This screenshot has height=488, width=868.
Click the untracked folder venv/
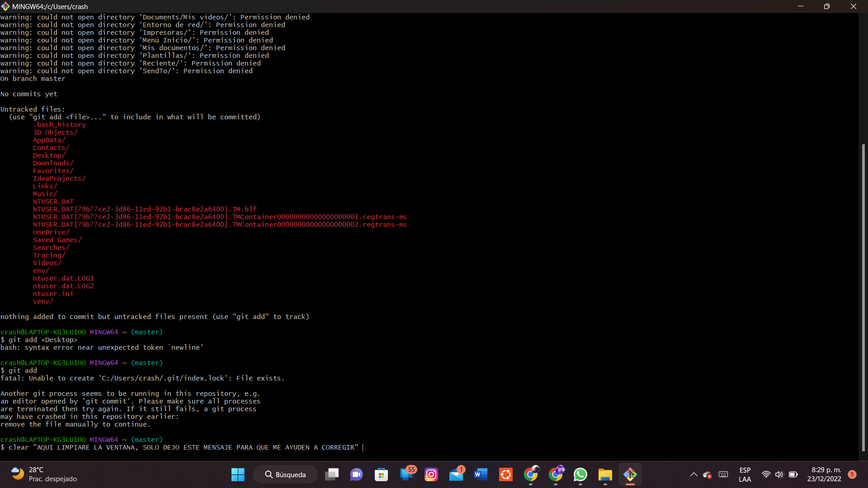(x=43, y=301)
